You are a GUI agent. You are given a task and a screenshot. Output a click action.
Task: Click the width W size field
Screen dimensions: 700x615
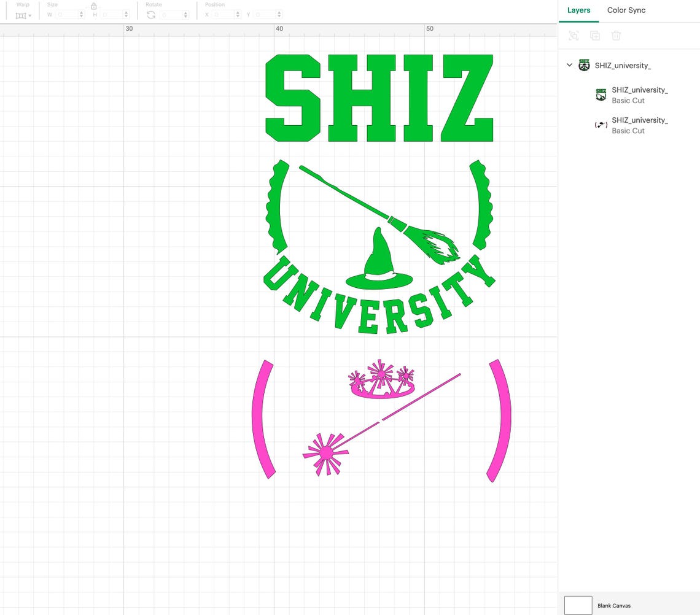[66, 15]
